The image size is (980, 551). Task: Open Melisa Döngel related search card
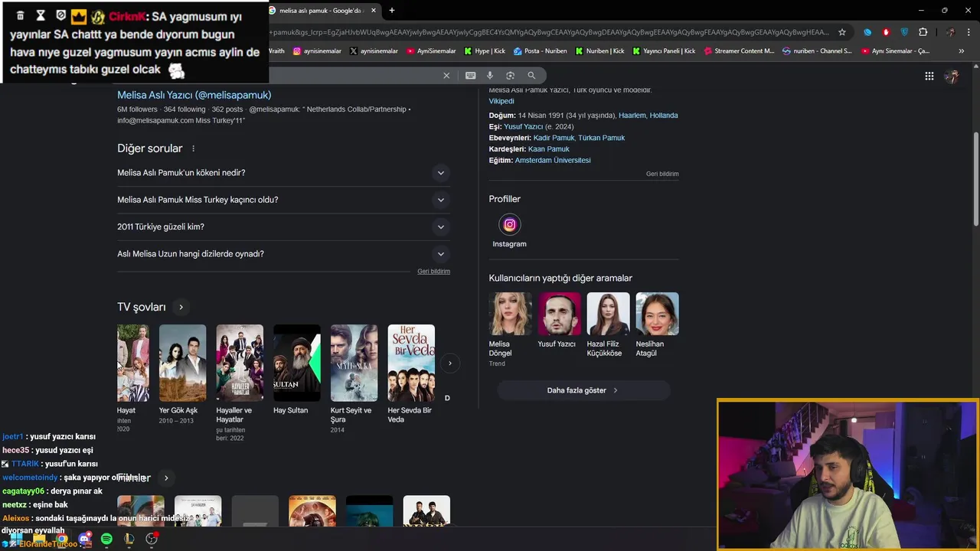tap(510, 330)
